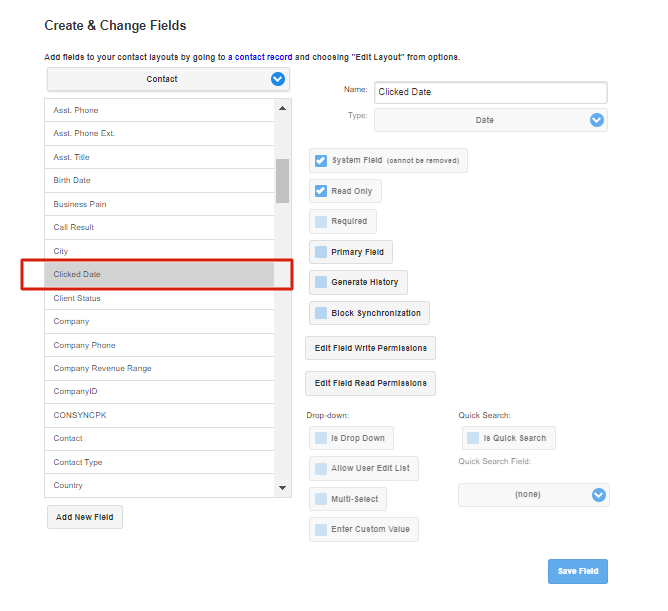Viewport: 668px width, 611px height.
Task: Open Edit Field Write Permissions
Action: 370,348
